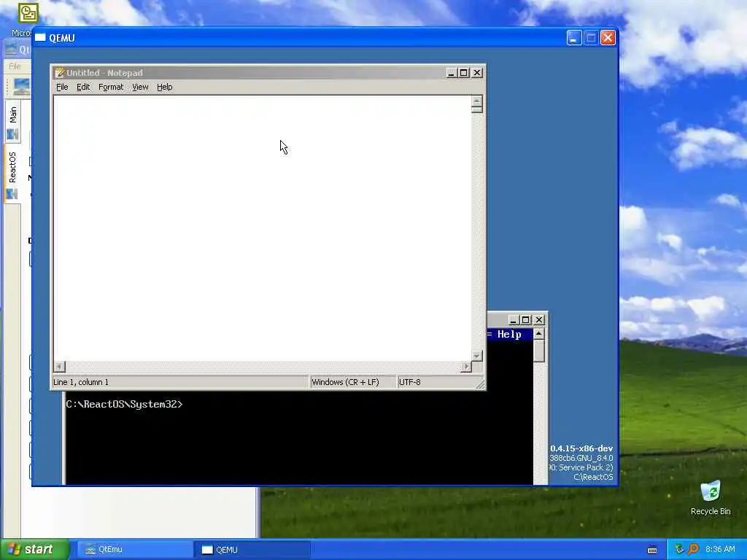Open the Notepad File menu
The height and width of the screenshot is (560, 747).
[62, 87]
